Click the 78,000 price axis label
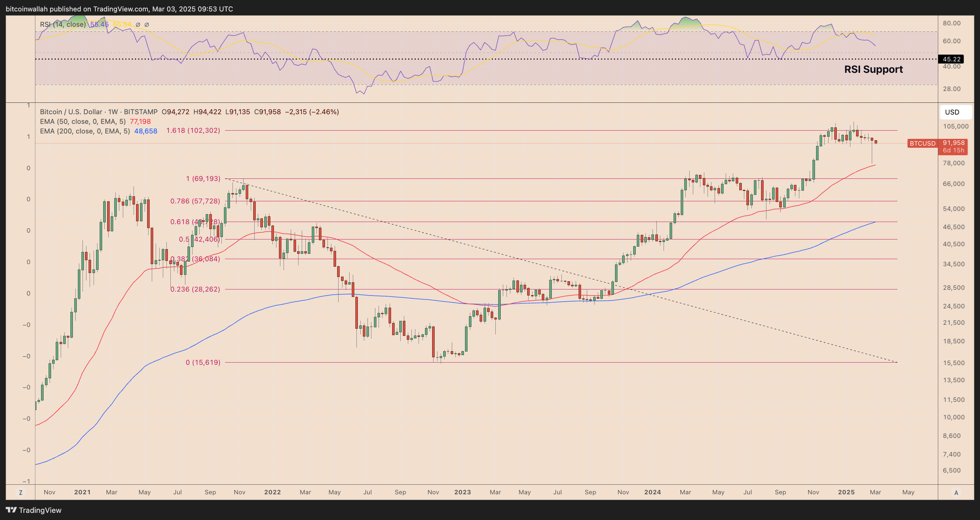The height and width of the screenshot is (520, 980). 954,163
